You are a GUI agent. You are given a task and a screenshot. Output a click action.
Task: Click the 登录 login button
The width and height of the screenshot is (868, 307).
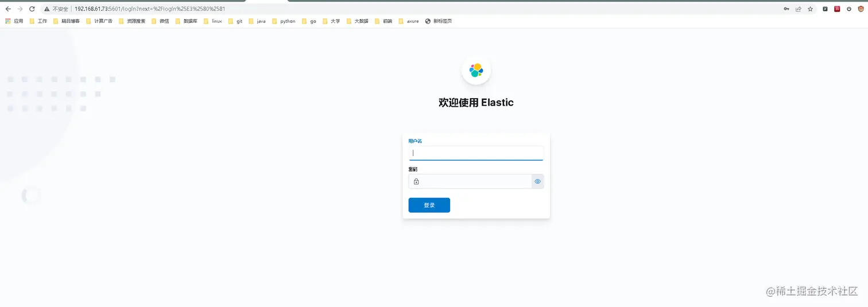429,205
